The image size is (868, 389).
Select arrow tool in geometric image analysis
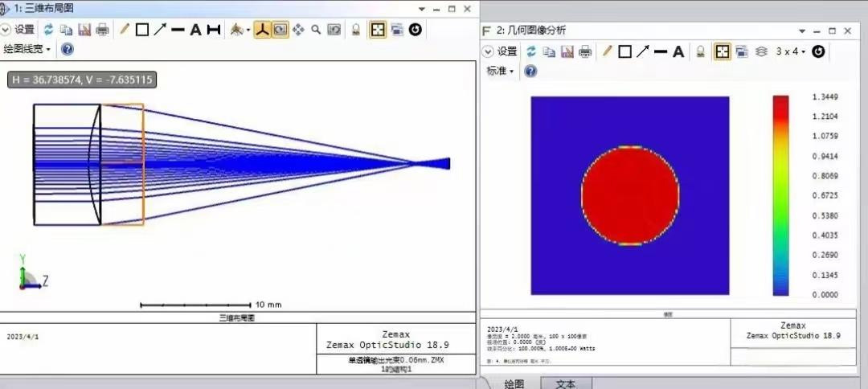[x=643, y=51]
